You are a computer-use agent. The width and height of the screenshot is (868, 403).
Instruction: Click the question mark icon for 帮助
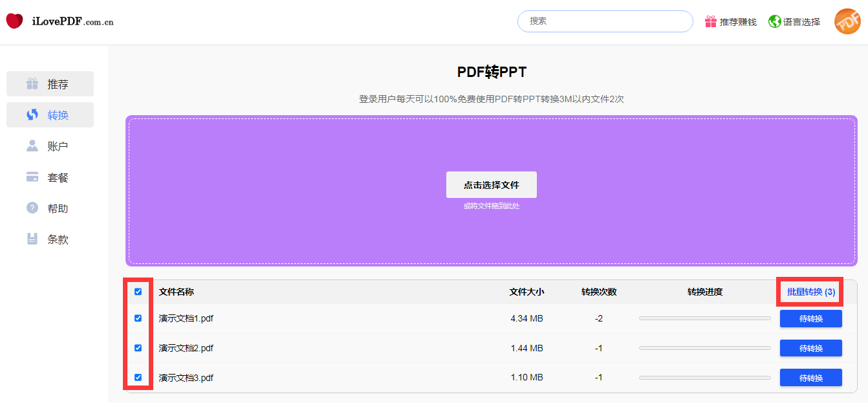coord(32,208)
